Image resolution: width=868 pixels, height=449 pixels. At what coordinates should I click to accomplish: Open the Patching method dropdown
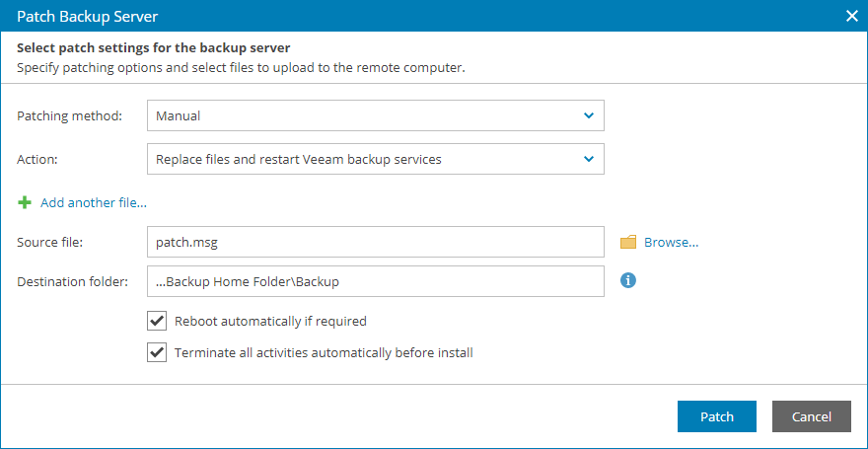[376, 115]
